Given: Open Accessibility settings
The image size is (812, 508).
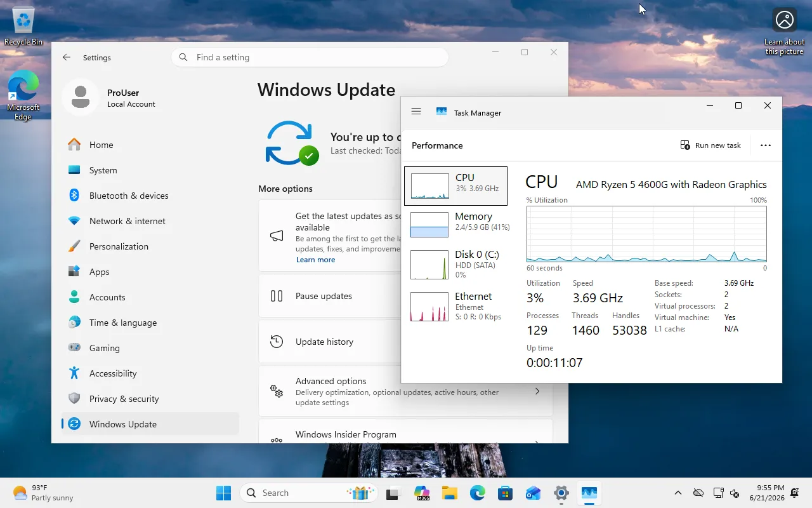Looking at the screenshot, I should click(x=150, y=373).
